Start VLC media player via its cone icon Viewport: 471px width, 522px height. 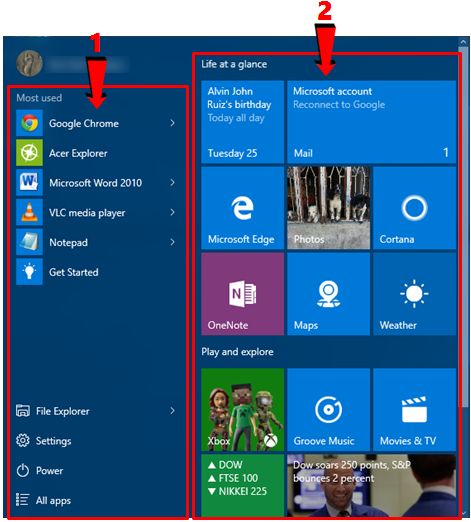(29, 212)
